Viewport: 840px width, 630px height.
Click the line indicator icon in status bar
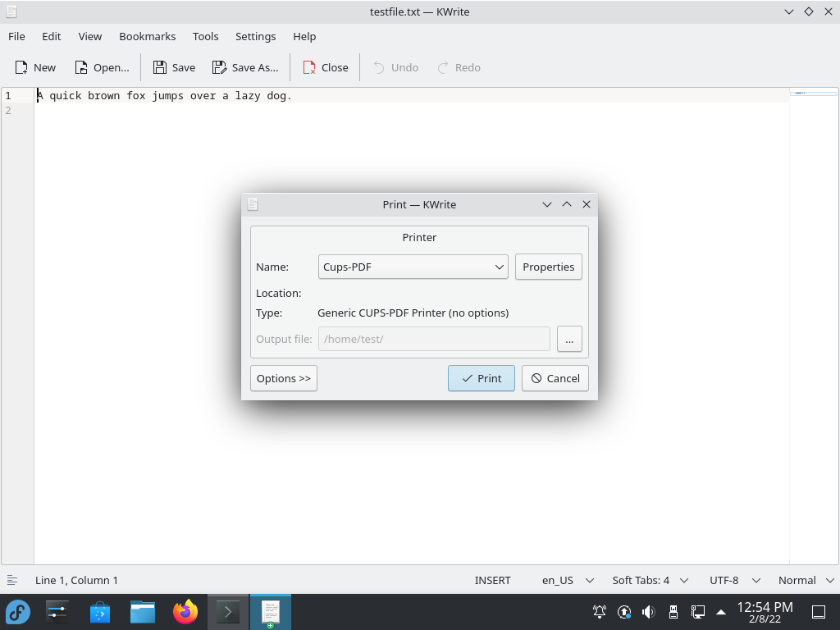(x=12, y=580)
